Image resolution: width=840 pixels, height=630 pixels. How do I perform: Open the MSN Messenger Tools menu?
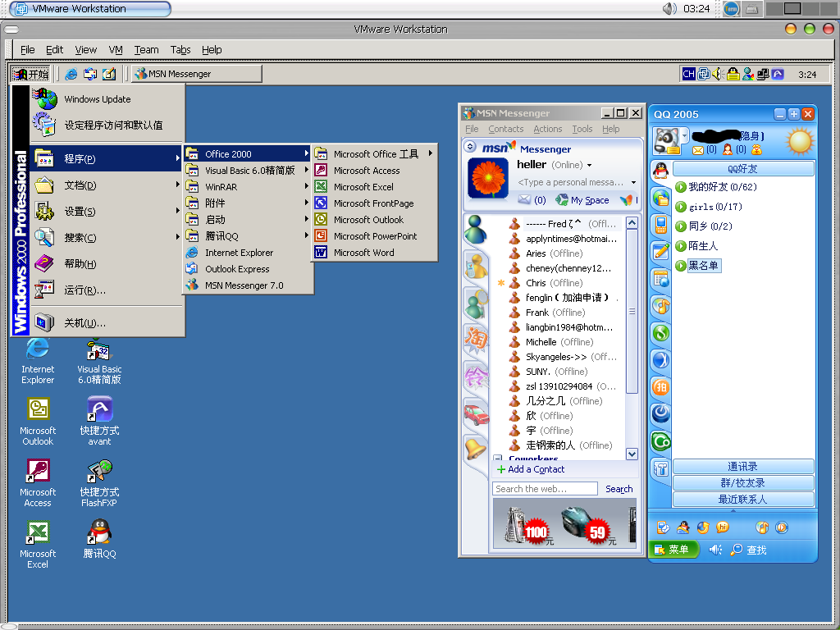(x=582, y=129)
